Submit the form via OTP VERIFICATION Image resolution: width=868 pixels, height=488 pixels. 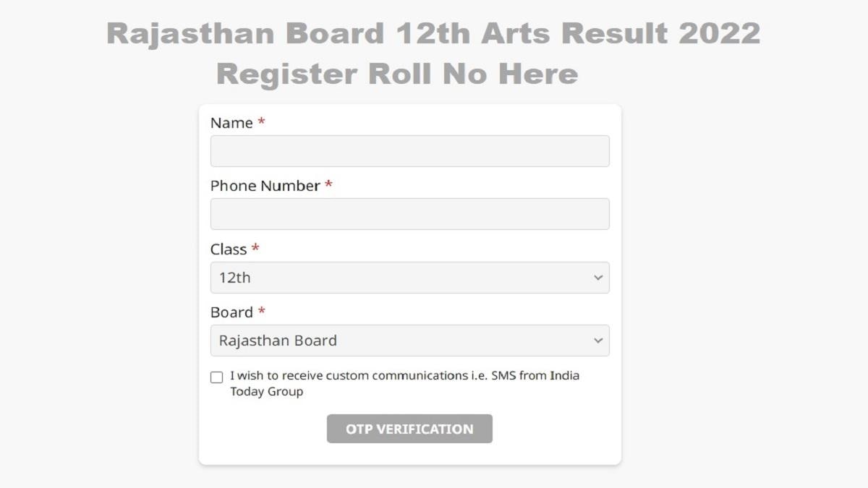409,428
